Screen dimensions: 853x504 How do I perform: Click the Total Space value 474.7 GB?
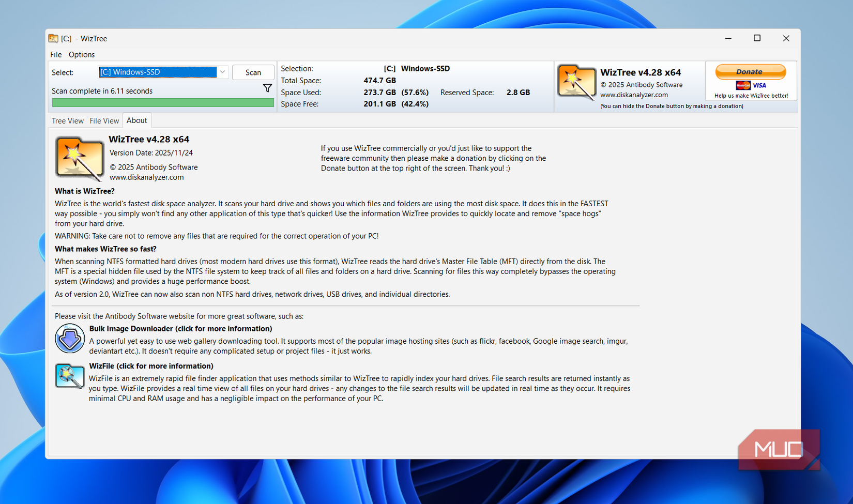pyautogui.click(x=379, y=81)
